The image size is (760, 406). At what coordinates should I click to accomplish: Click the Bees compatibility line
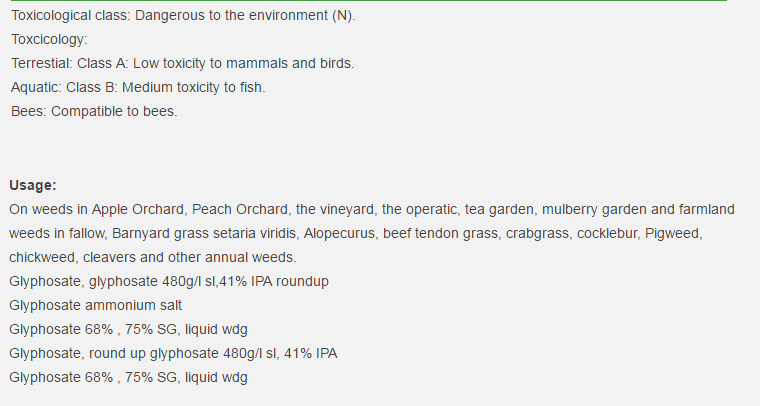coord(94,111)
